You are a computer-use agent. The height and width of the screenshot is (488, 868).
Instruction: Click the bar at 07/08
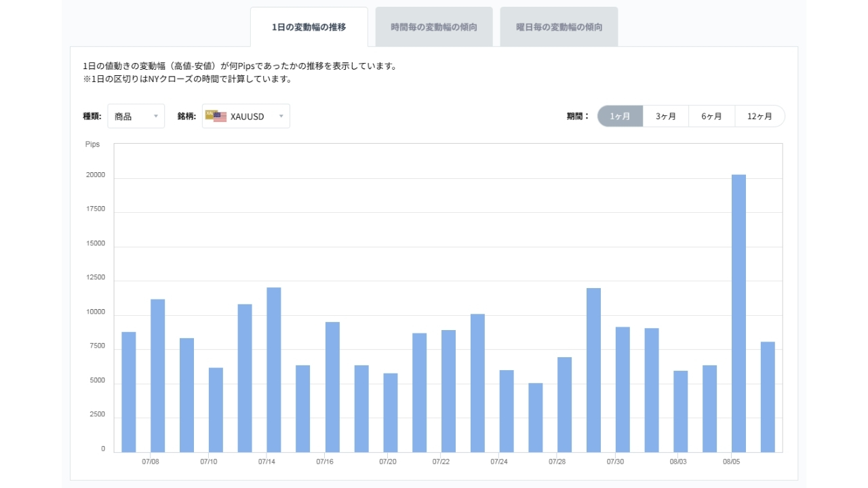pos(157,375)
